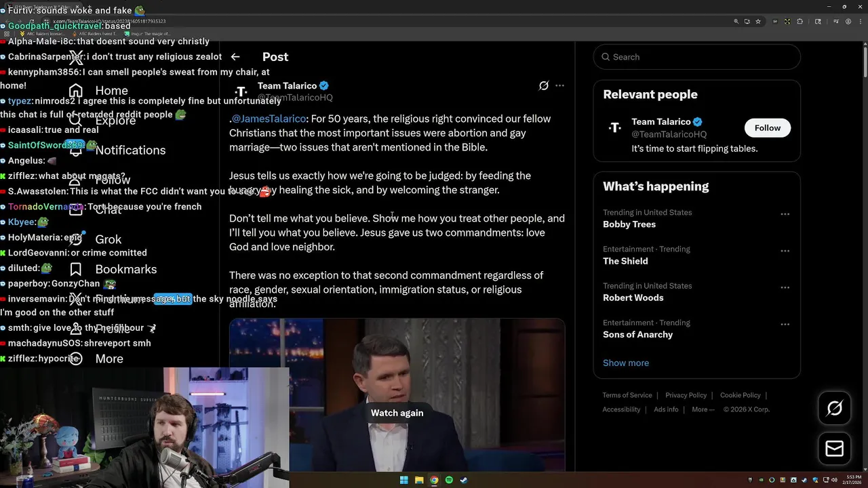Click the verified badge beside post author
This screenshot has width=868, height=488.
point(324,85)
